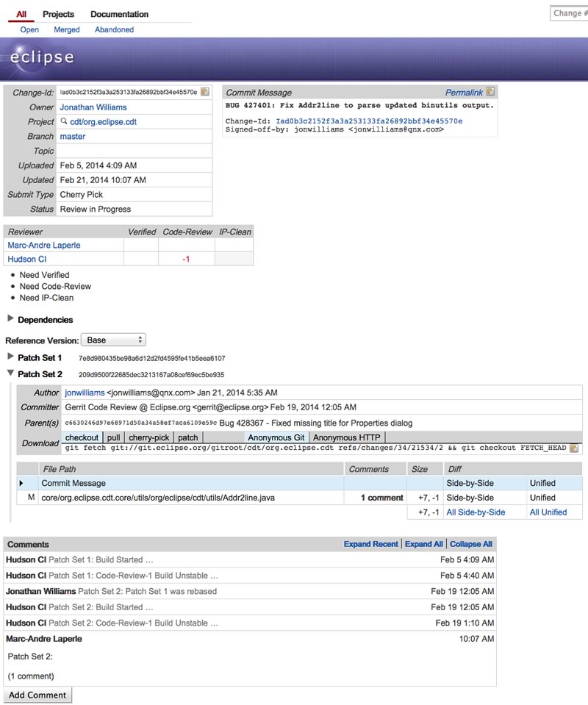The image size is (588, 705).
Task: Expand Patch Set 1
Action: coord(10,357)
